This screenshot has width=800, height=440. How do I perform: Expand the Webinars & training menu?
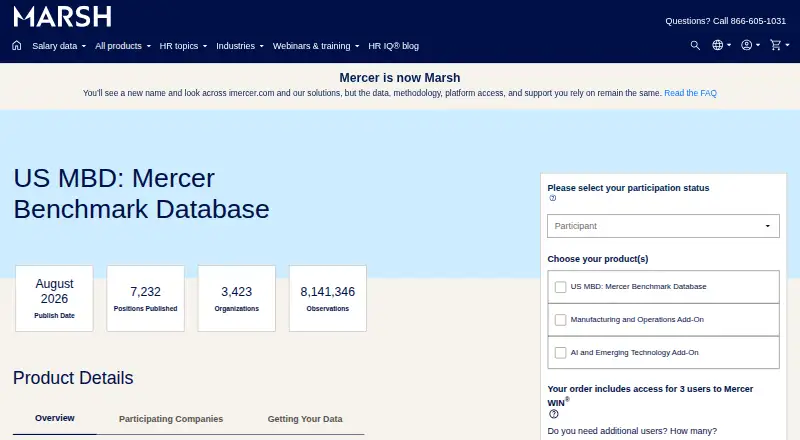316,46
